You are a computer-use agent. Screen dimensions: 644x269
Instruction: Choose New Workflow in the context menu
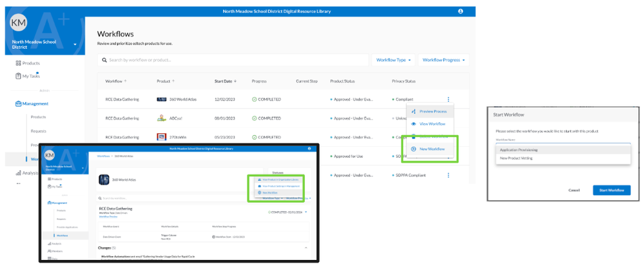tap(431, 149)
